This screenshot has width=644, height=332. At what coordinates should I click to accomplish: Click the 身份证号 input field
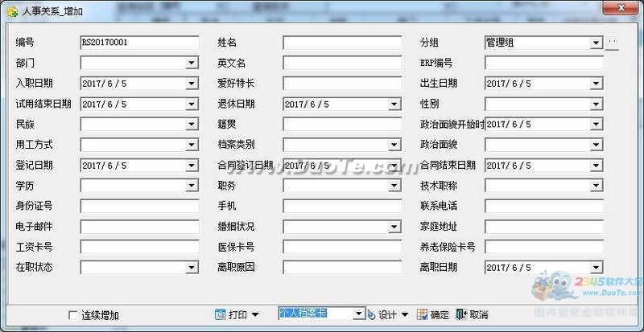click(139, 206)
